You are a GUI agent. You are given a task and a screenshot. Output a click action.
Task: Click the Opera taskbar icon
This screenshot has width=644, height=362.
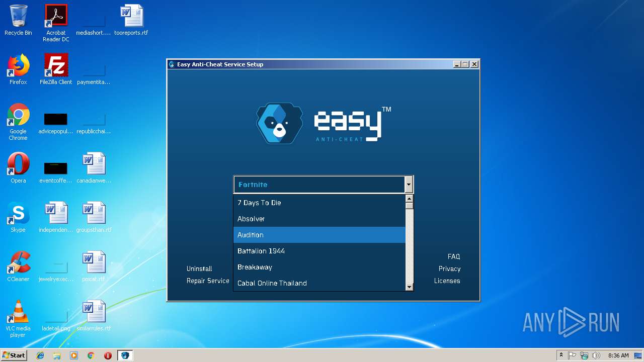(x=108, y=355)
